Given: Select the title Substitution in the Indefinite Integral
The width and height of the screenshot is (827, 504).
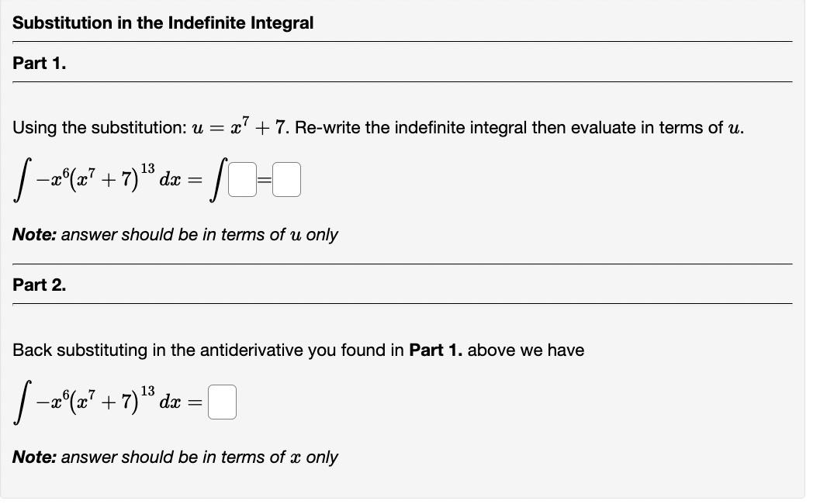Looking at the screenshot, I should [164, 23].
